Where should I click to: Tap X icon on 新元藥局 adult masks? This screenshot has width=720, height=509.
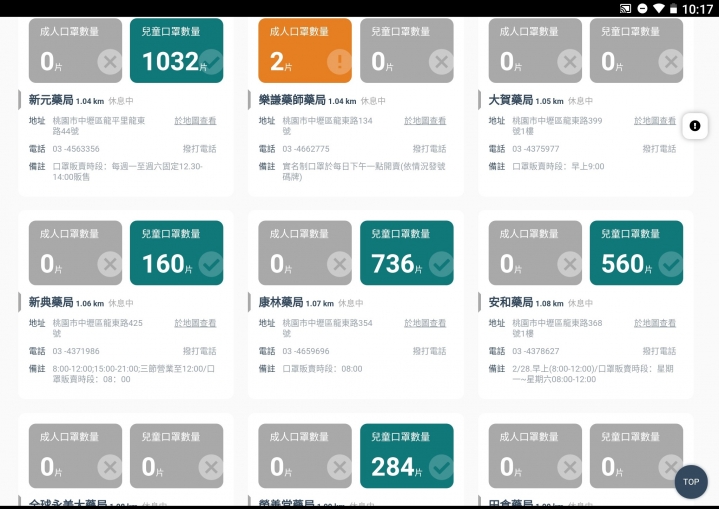(110, 62)
